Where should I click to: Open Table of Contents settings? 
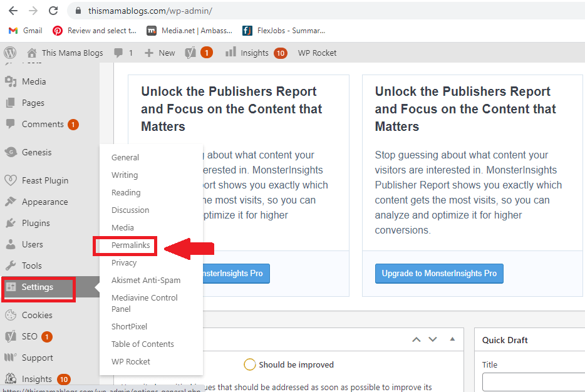click(143, 344)
